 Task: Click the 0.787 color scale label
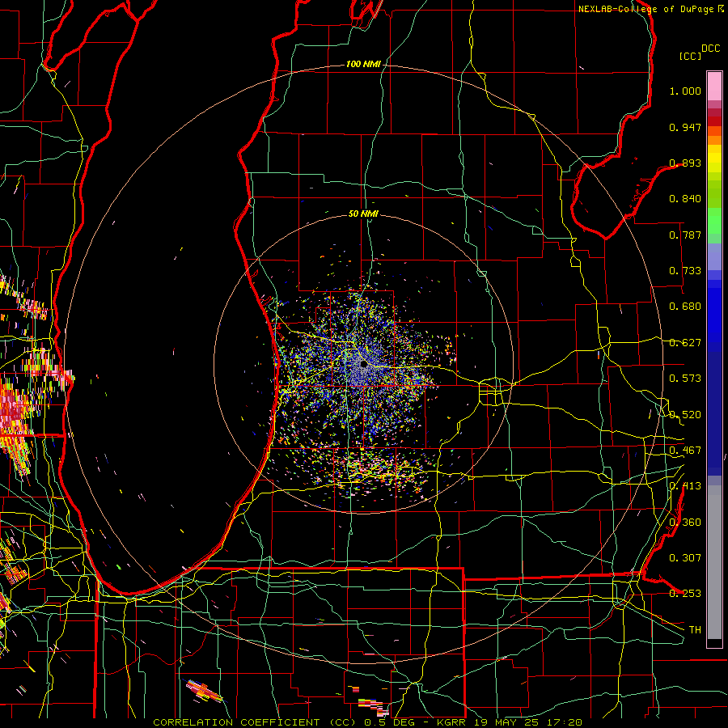(x=685, y=235)
